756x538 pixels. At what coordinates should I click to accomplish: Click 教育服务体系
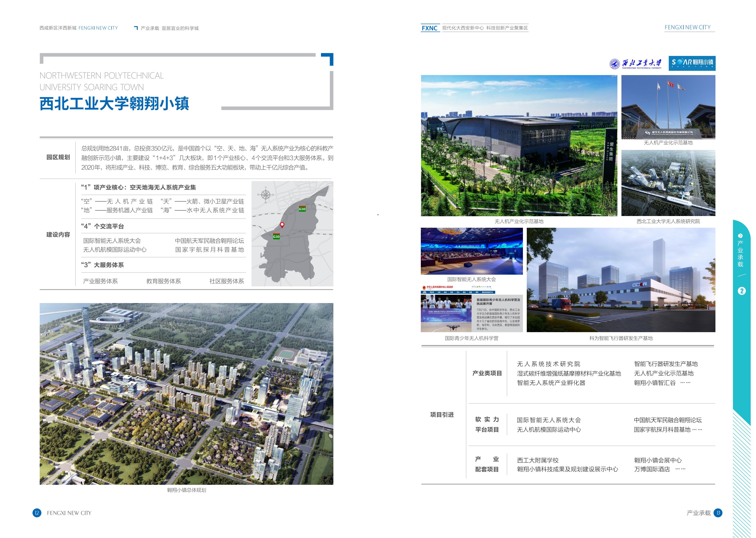pyautogui.click(x=164, y=281)
